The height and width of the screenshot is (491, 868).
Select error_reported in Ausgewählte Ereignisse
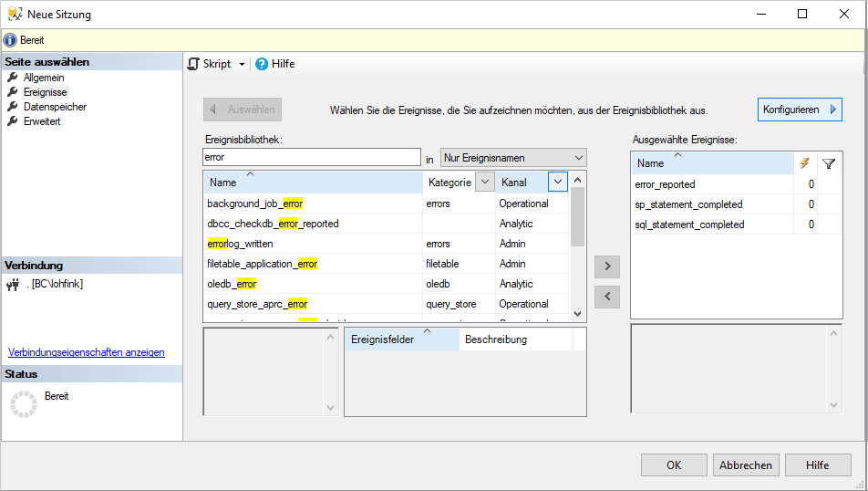(x=736, y=184)
